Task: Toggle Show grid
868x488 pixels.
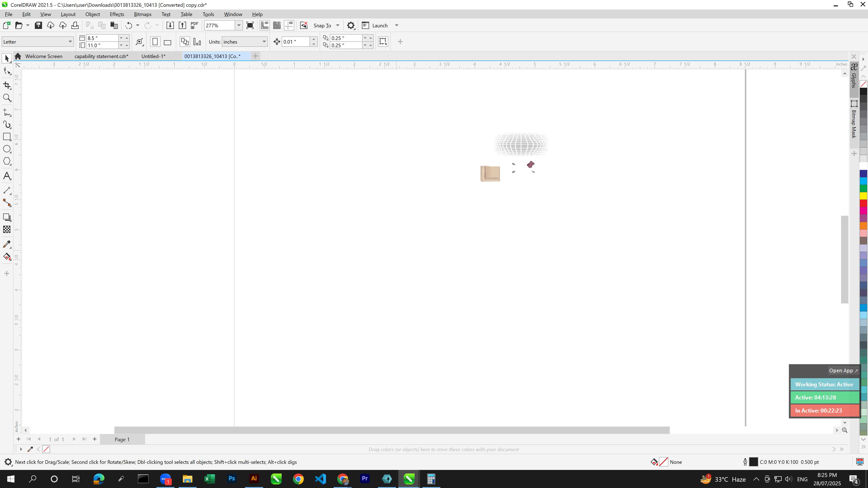Action: 277,25
